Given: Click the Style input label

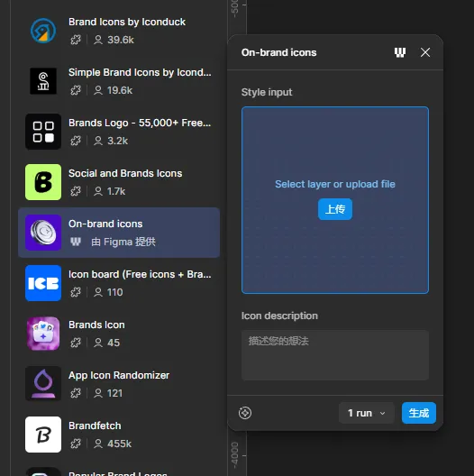Looking at the screenshot, I should pos(267,92).
